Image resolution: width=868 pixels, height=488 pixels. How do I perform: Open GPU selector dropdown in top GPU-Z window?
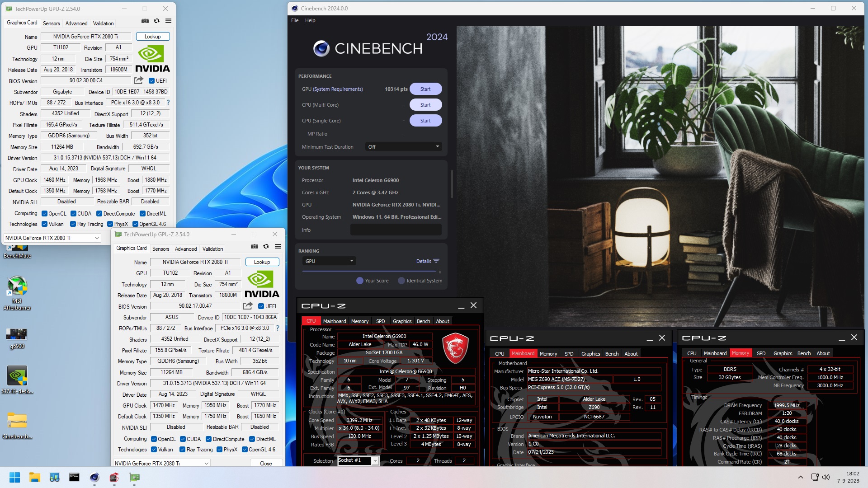pos(52,238)
